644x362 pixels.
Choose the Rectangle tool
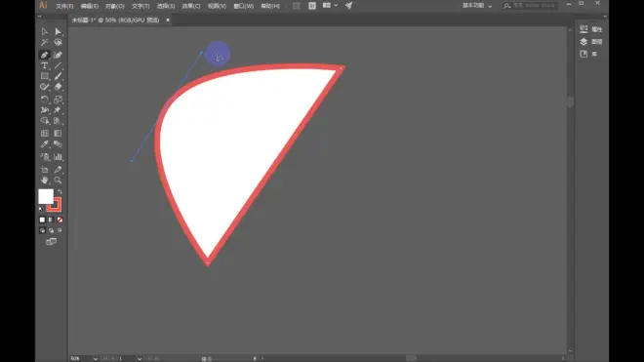(x=44, y=76)
